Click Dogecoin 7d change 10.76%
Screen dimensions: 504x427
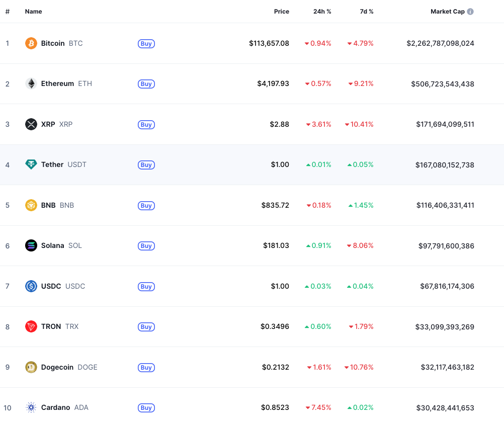pyautogui.click(x=359, y=367)
